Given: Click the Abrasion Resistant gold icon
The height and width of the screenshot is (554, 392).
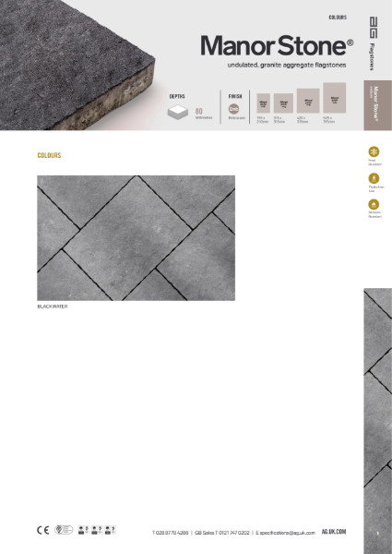Looking at the screenshot, I should pyautogui.click(x=374, y=205).
